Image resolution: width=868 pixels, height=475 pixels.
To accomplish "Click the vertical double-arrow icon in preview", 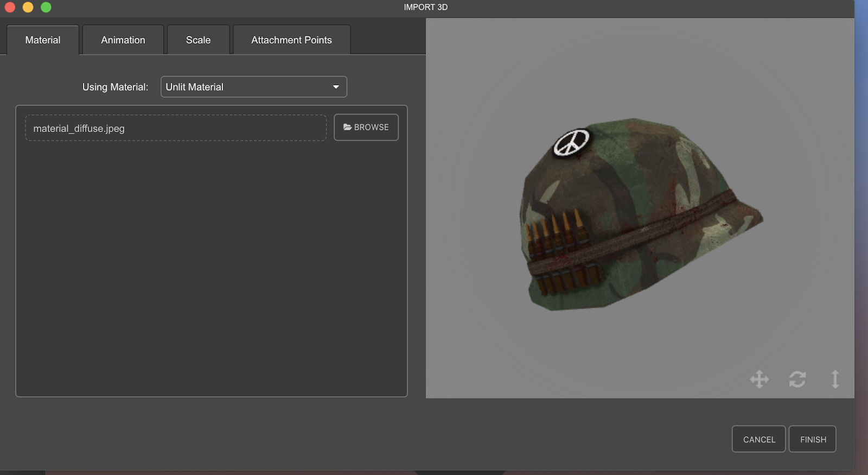I will 835,379.
